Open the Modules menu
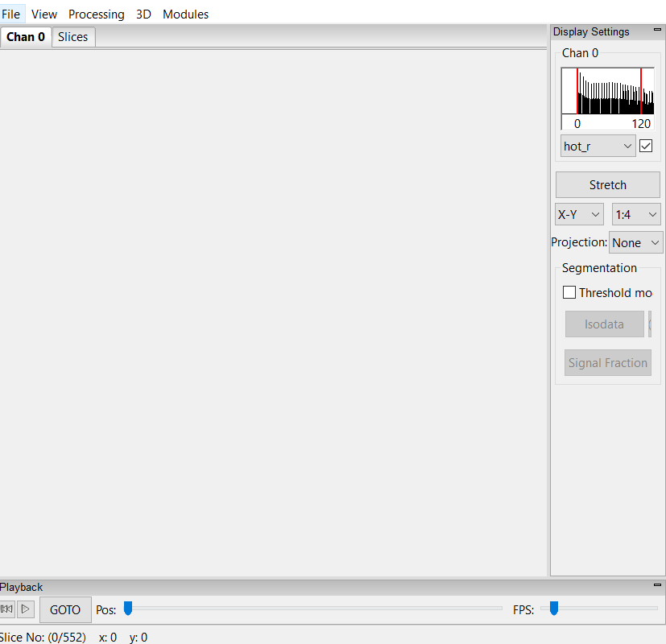 (185, 14)
